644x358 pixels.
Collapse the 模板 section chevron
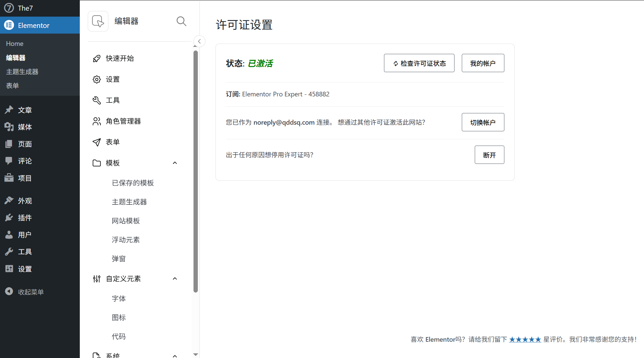[175, 163]
